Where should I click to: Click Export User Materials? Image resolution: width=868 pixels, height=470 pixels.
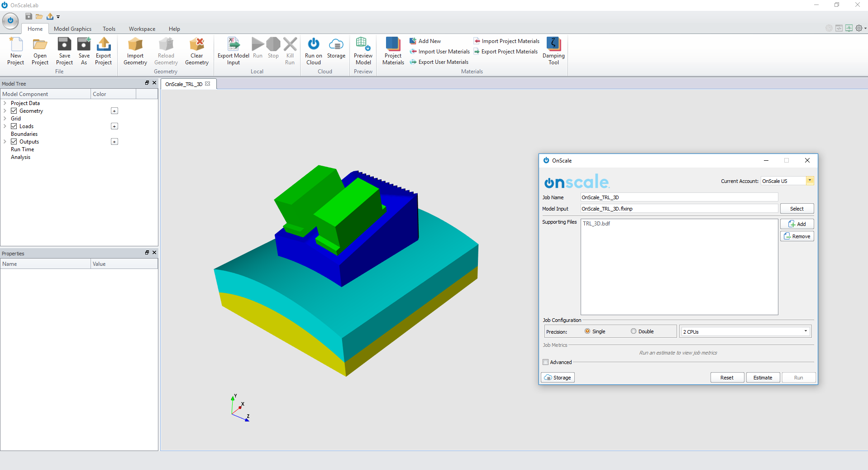439,62
